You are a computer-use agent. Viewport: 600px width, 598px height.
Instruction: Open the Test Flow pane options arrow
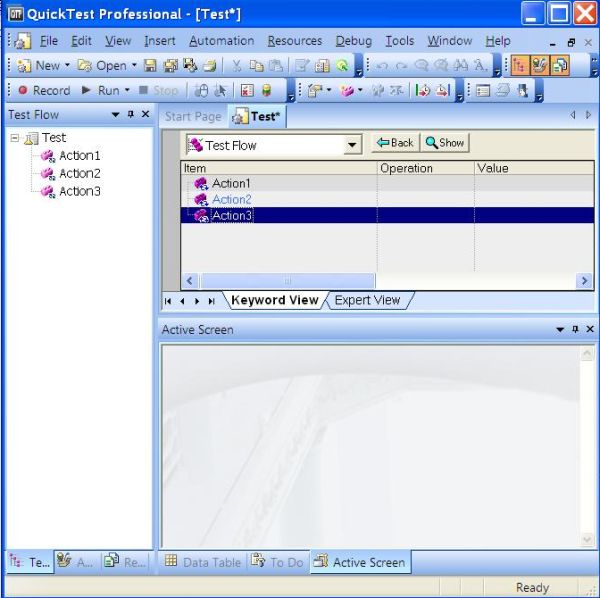115,114
